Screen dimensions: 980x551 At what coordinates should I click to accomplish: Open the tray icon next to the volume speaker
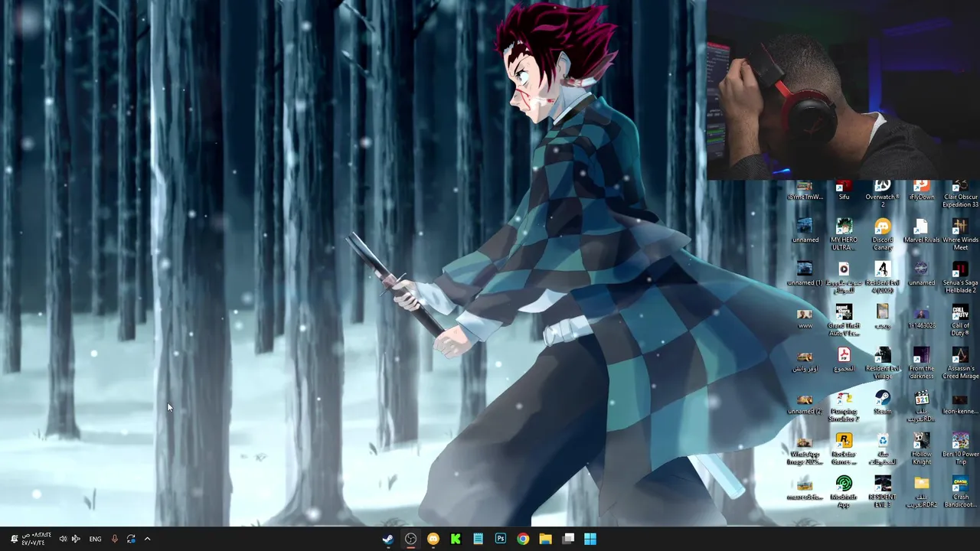(x=76, y=539)
